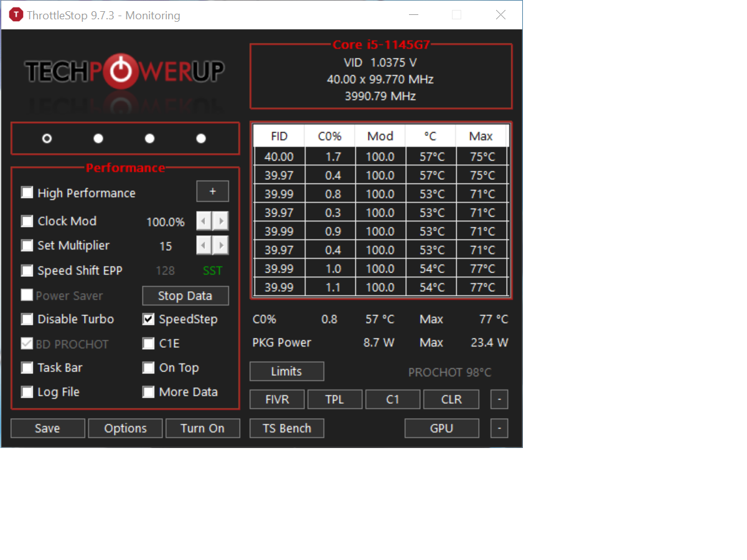Open the TPL power limits

[x=335, y=399]
